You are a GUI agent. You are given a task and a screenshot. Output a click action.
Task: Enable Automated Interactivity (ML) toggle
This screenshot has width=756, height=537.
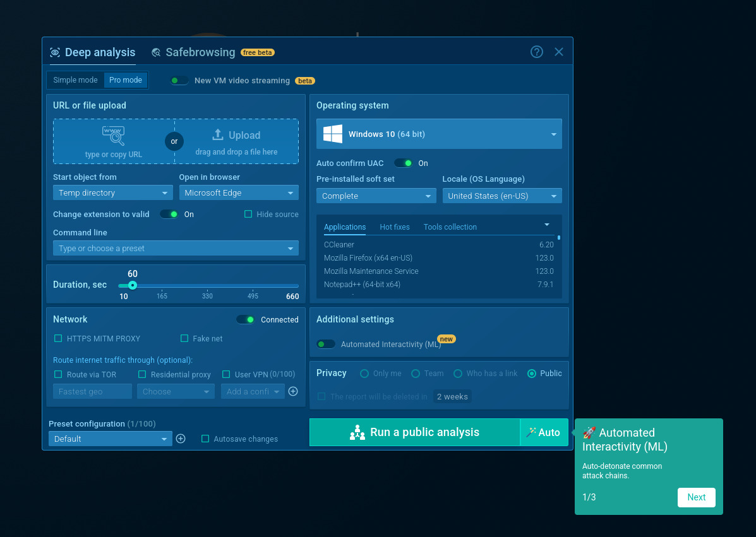[x=326, y=345]
